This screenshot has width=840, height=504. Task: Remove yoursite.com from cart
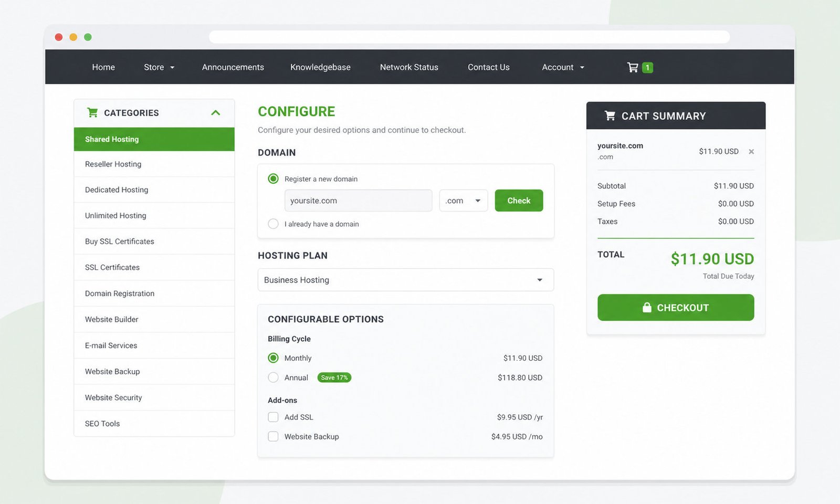click(751, 152)
